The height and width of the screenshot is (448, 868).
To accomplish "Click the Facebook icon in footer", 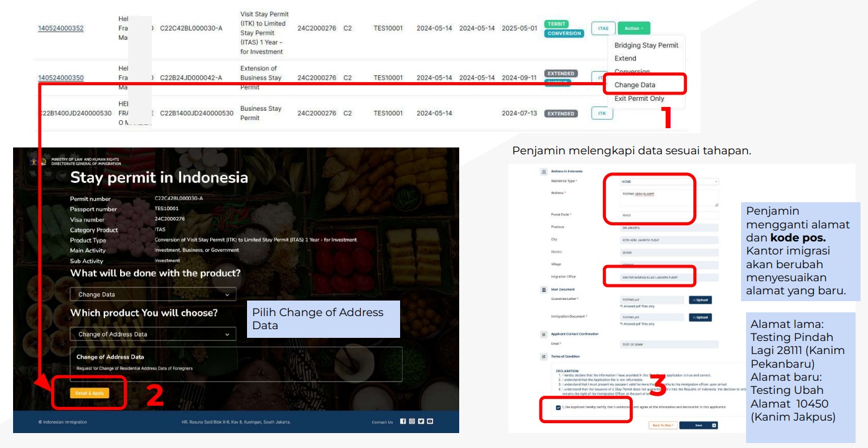I will [403, 421].
